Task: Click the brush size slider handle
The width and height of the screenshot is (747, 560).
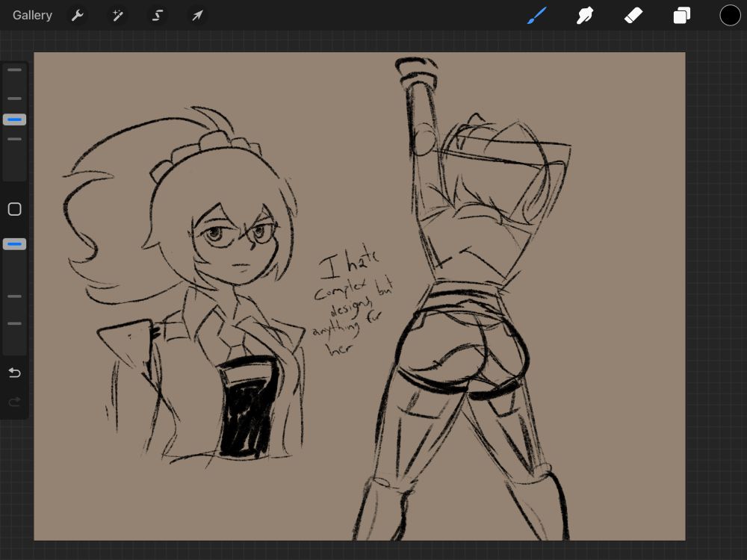Action: click(x=14, y=119)
